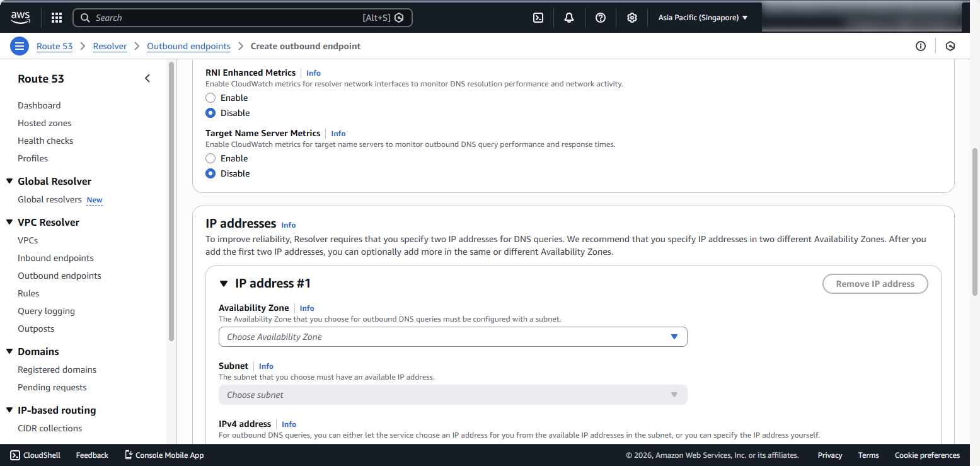Click the CloudShell icon in footer
Image resolution: width=980 pixels, height=466 pixels.
click(x=15, y=455)
